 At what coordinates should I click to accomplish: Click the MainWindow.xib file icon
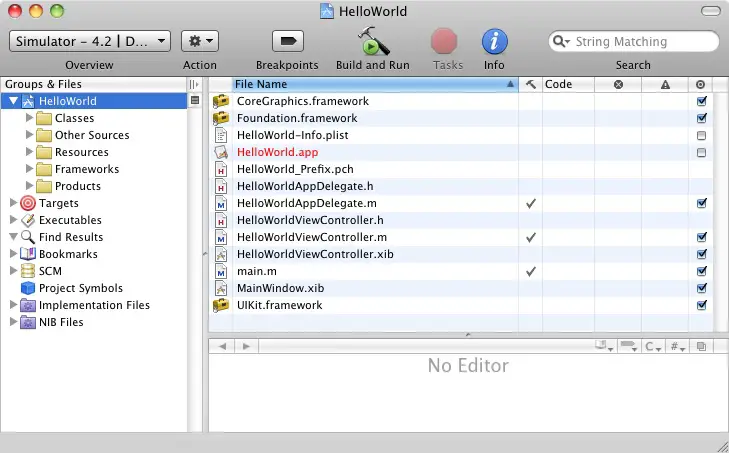(x=221, y=288)
